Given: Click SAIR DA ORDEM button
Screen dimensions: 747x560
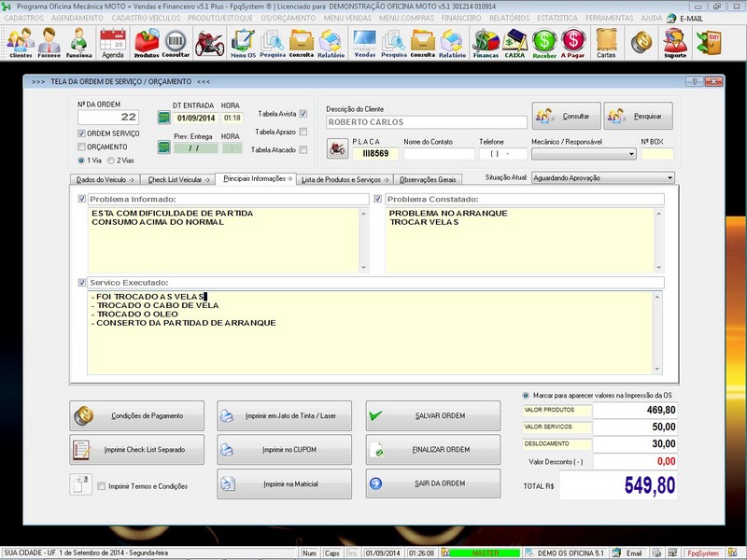Looking at the screenshot, I should pos(433,483).
